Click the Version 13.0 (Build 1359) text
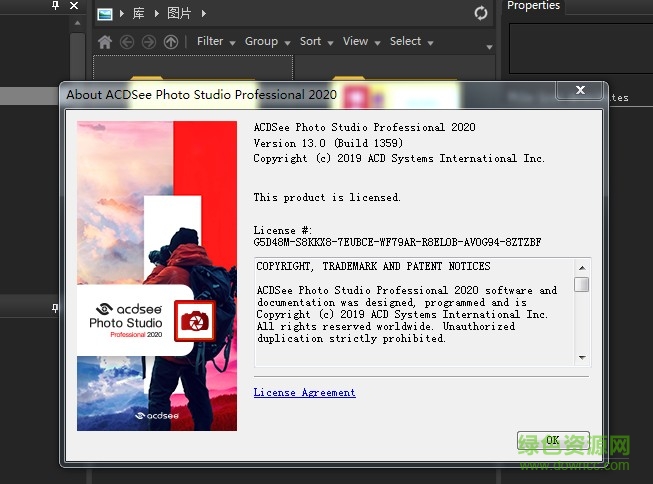653x484 pixels. pyautogui.click(x=328, y=143)
